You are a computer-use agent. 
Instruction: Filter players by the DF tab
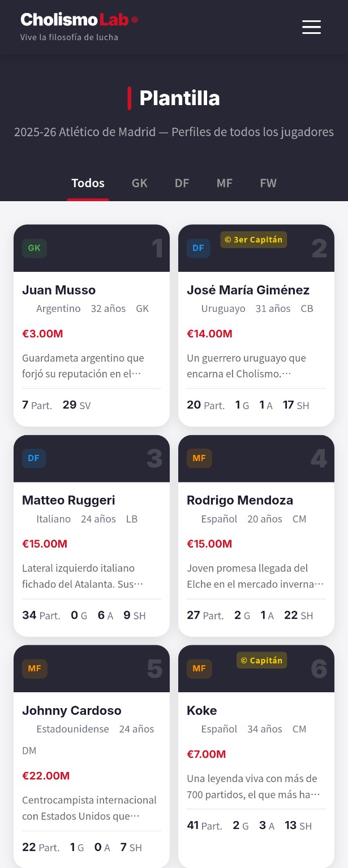(182, 183)
